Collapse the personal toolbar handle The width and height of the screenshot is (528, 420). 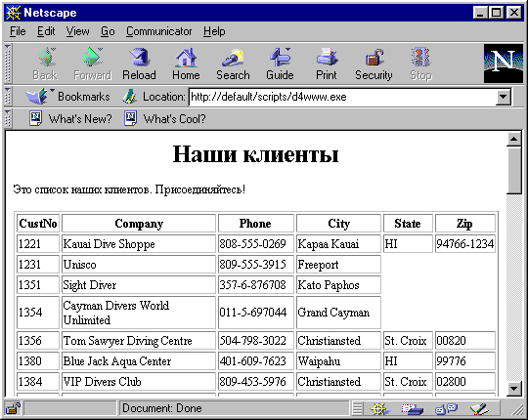(x=8, y=119)
